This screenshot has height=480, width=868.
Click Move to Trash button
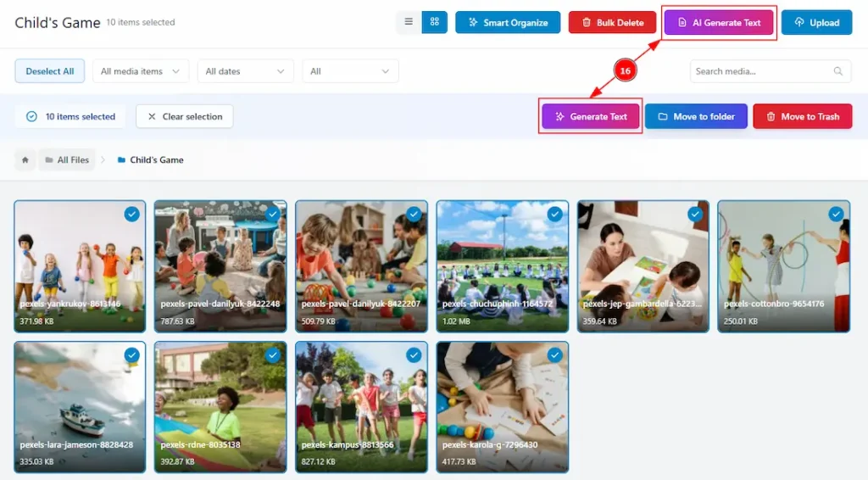point(802,117)
